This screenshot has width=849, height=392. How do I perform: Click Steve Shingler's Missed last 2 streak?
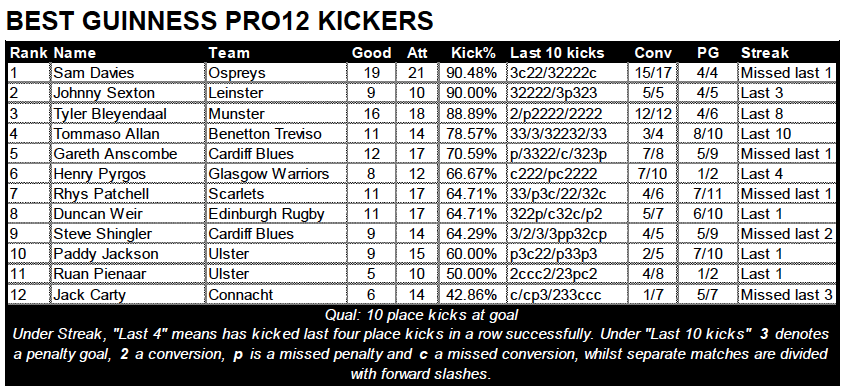click(786, 234)
